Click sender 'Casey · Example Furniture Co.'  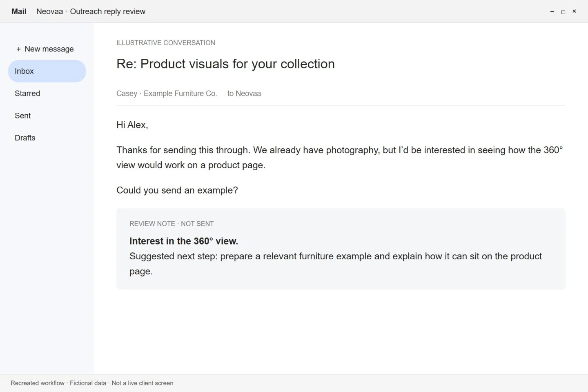[x=167, y=94]
